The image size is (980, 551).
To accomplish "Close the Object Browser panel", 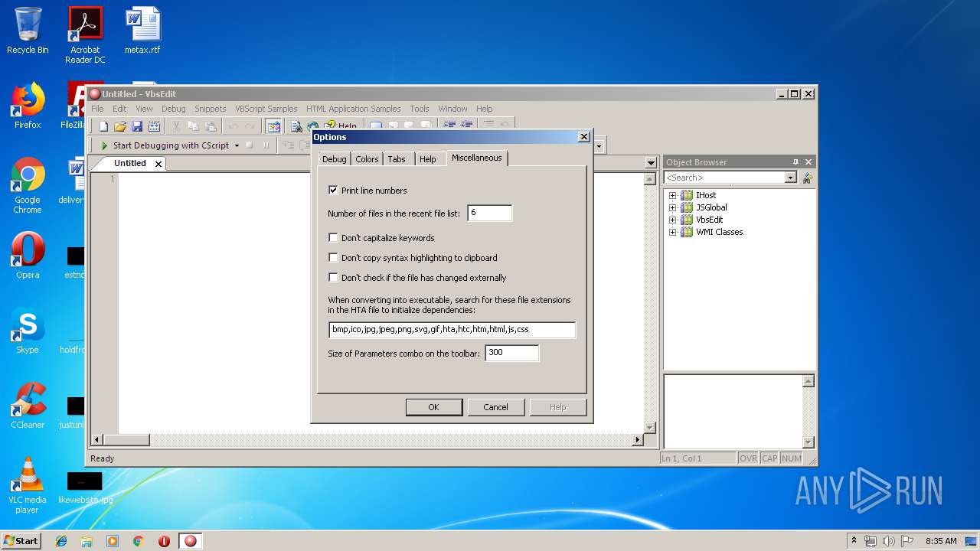I will 808,162.
